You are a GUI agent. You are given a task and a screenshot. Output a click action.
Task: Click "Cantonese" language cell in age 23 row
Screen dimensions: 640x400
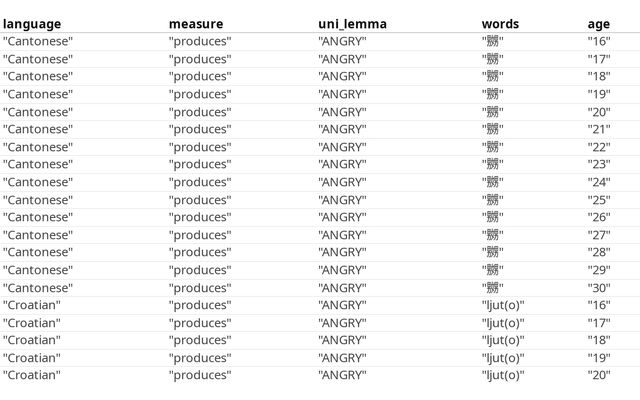click(x=38, y=165)
